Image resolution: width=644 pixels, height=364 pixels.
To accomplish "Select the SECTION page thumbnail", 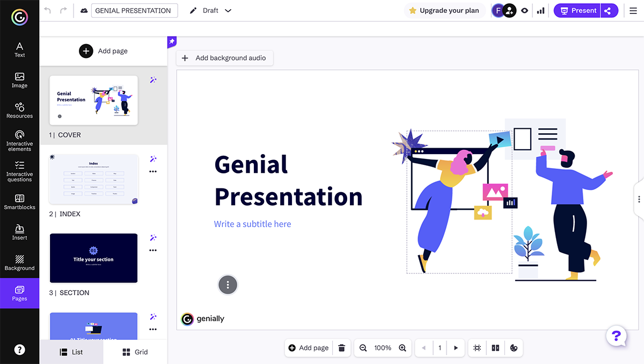I will 93,258.
